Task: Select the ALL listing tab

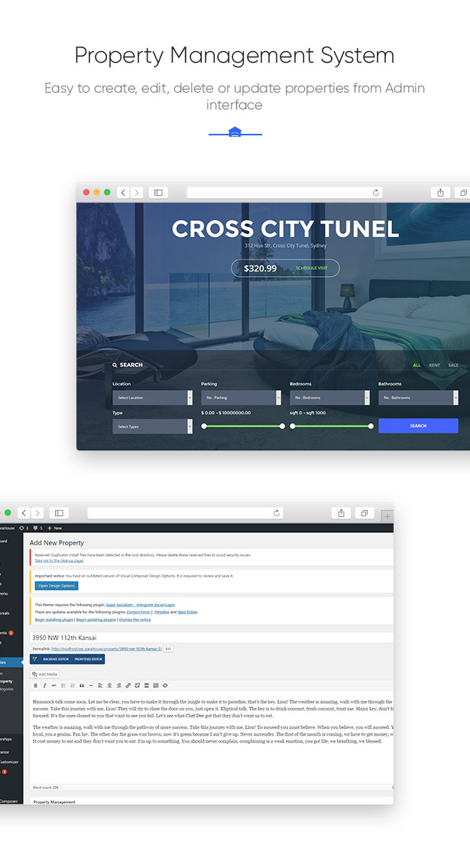Action: click(x=417, y=365)
